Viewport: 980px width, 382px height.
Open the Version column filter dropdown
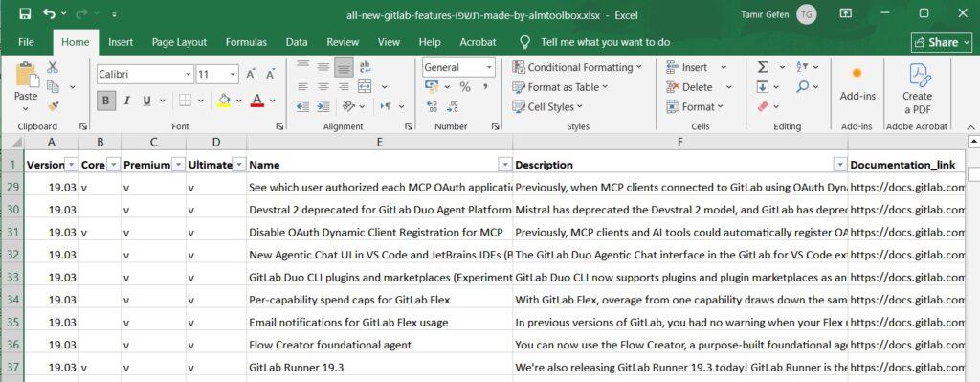coord(72,165)
